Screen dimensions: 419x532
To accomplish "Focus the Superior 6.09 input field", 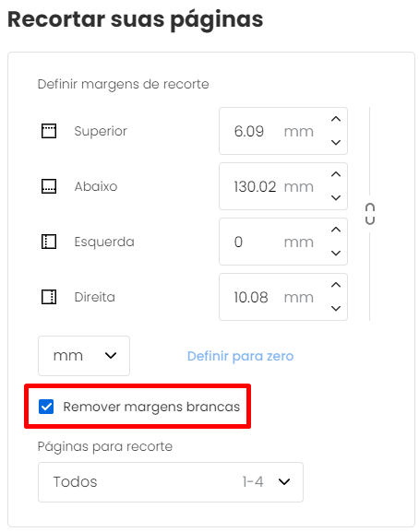I will click(x=283, y=131).
